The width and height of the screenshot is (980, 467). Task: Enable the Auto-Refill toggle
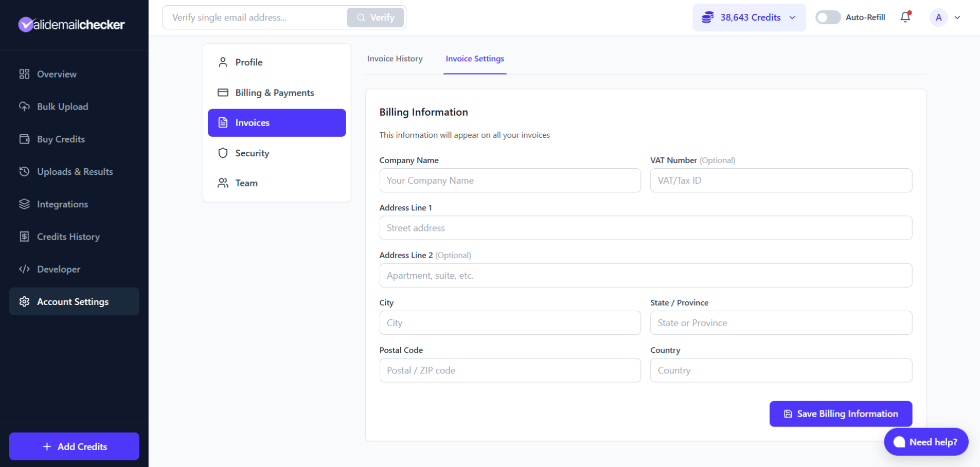pos(827,17)
